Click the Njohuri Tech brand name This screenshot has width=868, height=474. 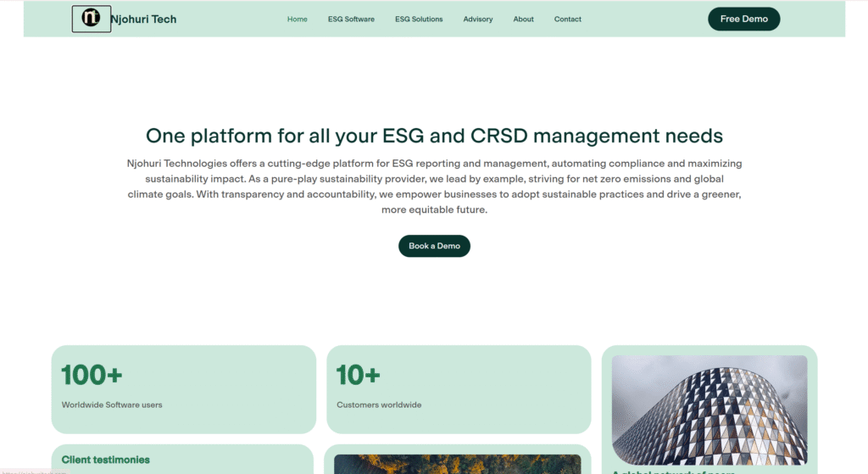143,19
